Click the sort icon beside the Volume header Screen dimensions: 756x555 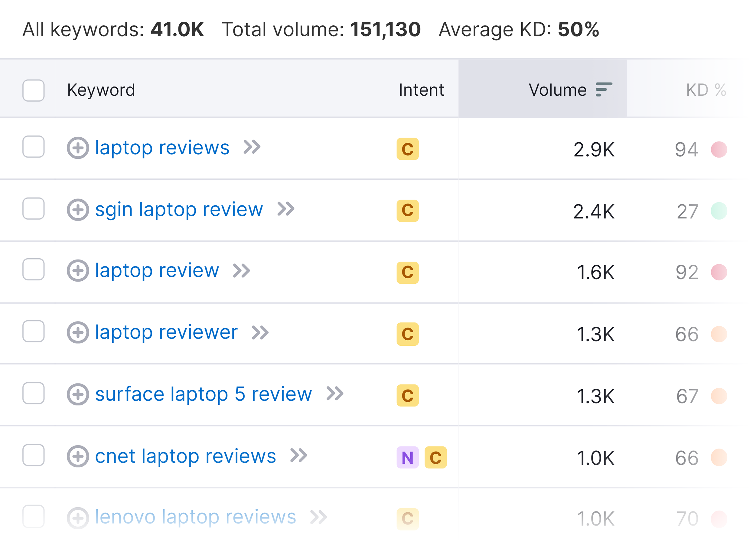pyautogui.click(x=604, y=90)
